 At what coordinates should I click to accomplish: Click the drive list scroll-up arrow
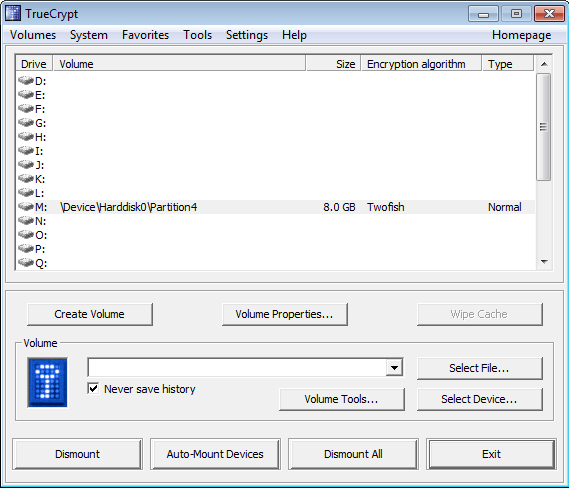(x=544, y=64)
